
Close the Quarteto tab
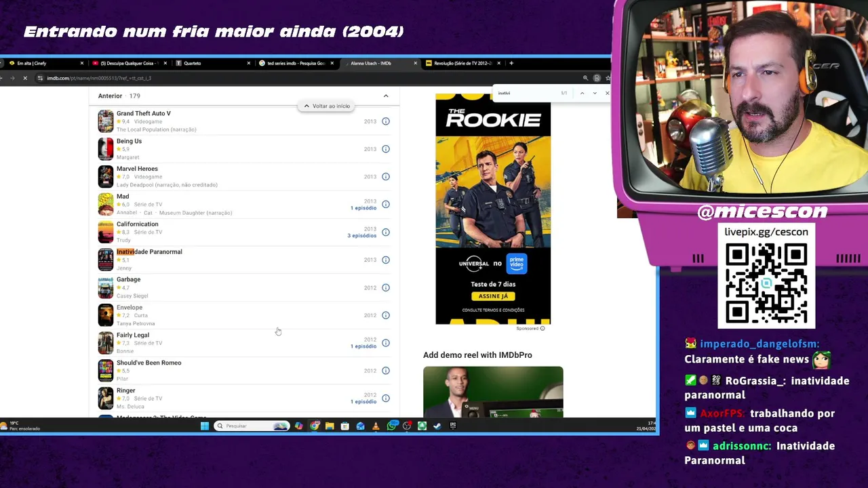[248, 63]
